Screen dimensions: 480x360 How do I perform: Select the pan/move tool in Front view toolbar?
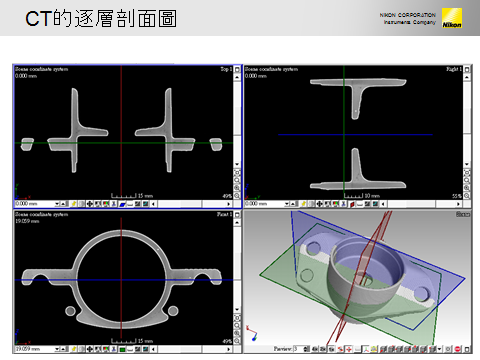pos(90,349)
